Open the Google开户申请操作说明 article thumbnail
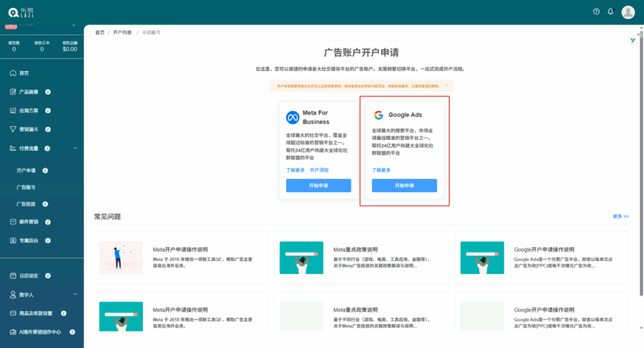 (482, 258)
